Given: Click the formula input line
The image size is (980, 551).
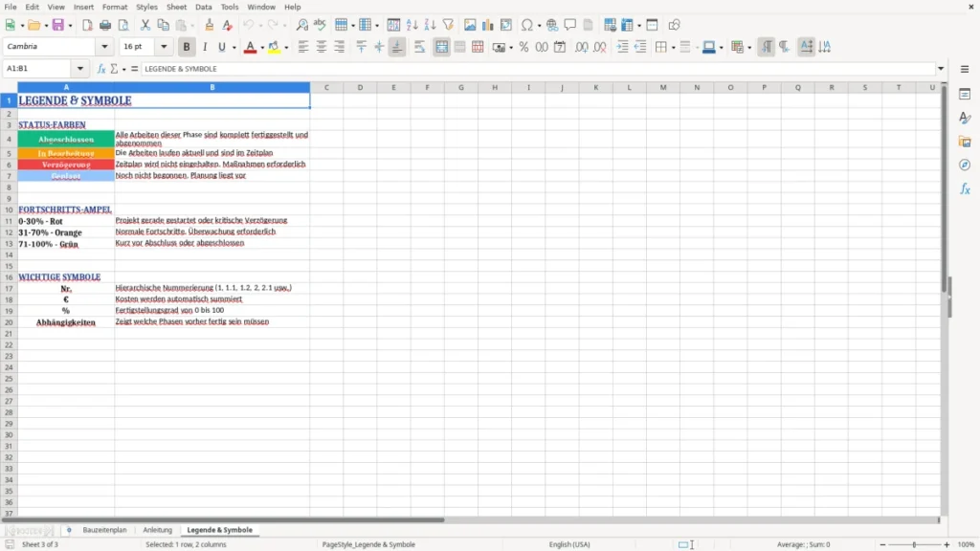Looking at the screenshot, I should (x=538, y=69).
